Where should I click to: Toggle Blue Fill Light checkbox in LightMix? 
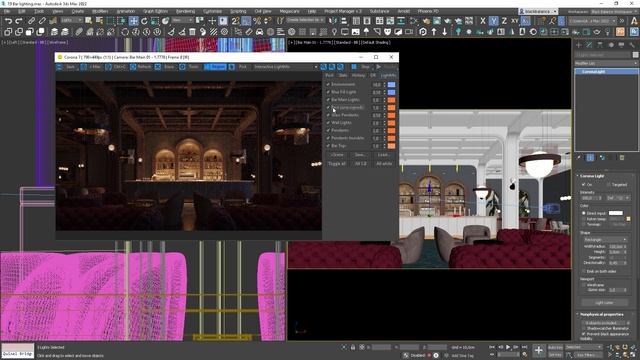328,92
